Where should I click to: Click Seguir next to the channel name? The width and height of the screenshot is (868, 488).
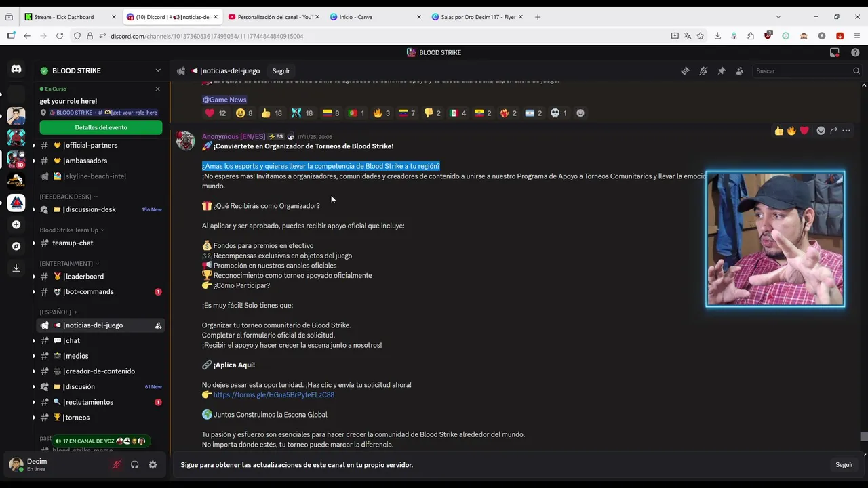tap(281, 70)
